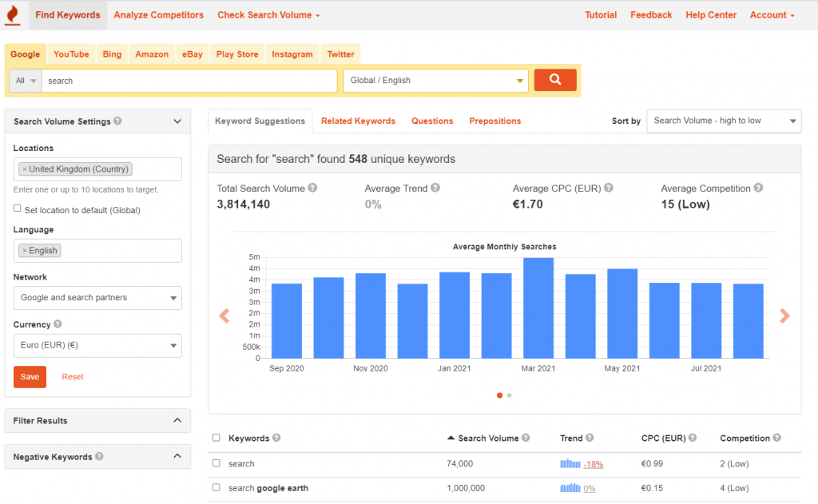
Task: Click help icon beside Average Competition
Action: pos(758,189)
